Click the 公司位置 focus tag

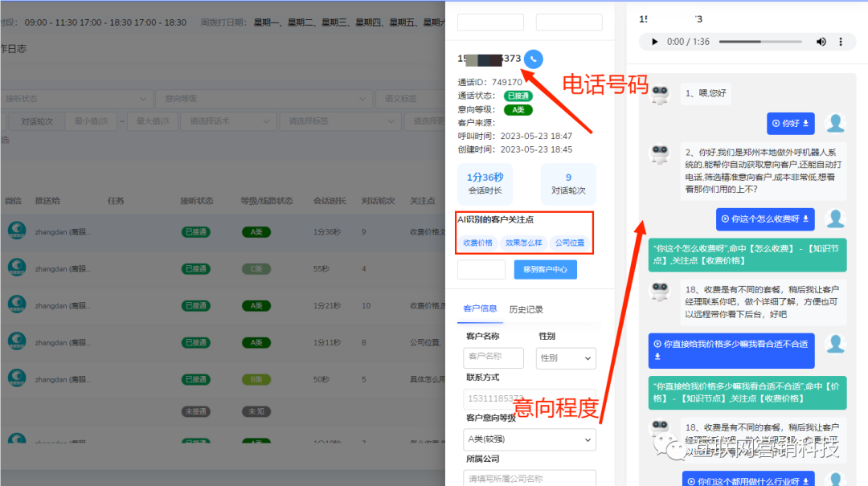pos(570,243)
